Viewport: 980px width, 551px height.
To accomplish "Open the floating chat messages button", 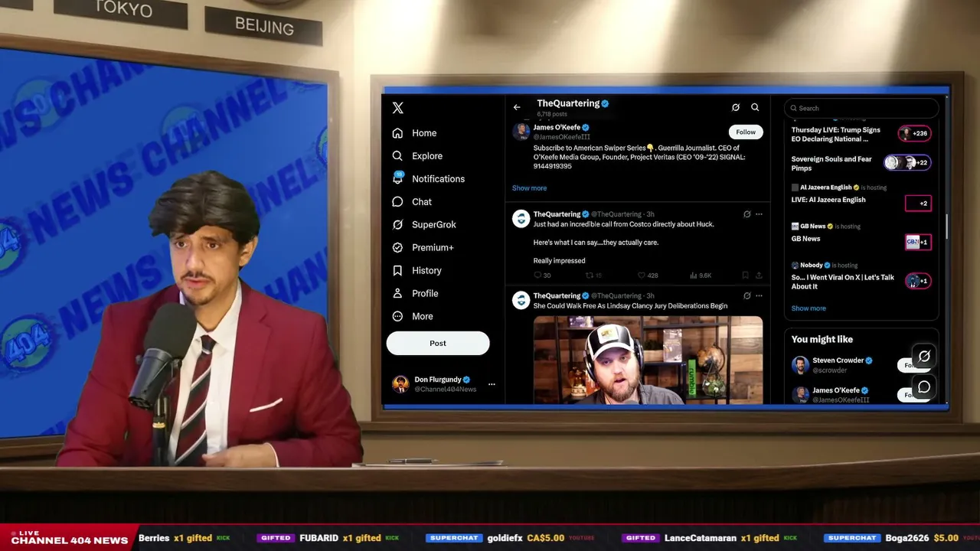I will [x=924, y=387].
